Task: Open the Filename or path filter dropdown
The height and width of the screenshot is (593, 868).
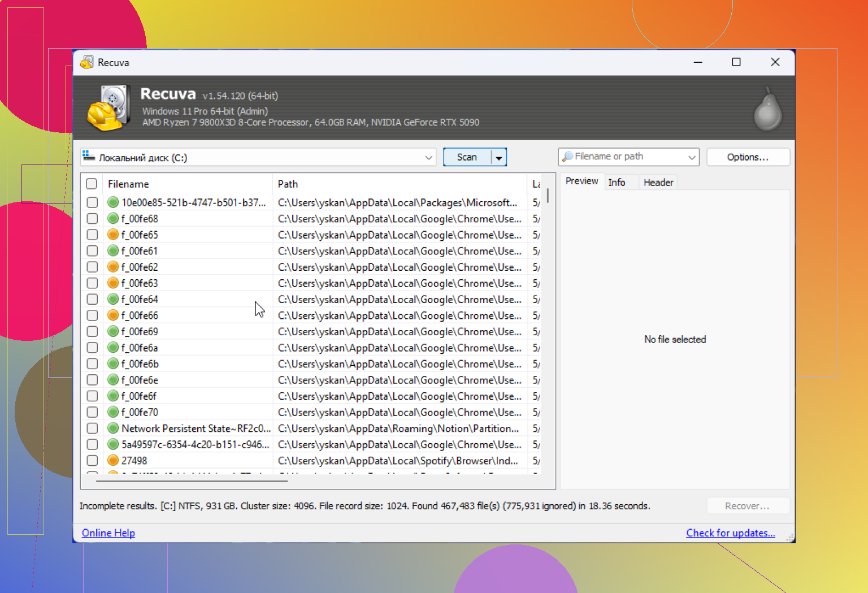Action: 692,157
